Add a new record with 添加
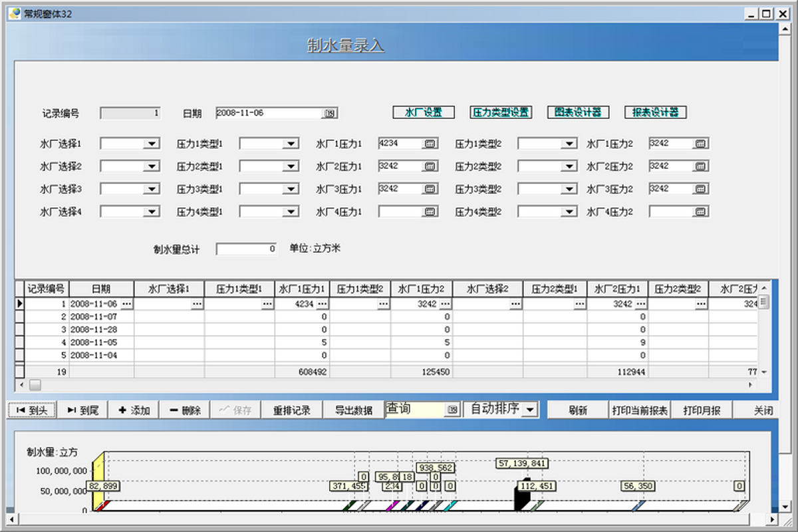This screenshot has height=532, width=798. [134, 410]
